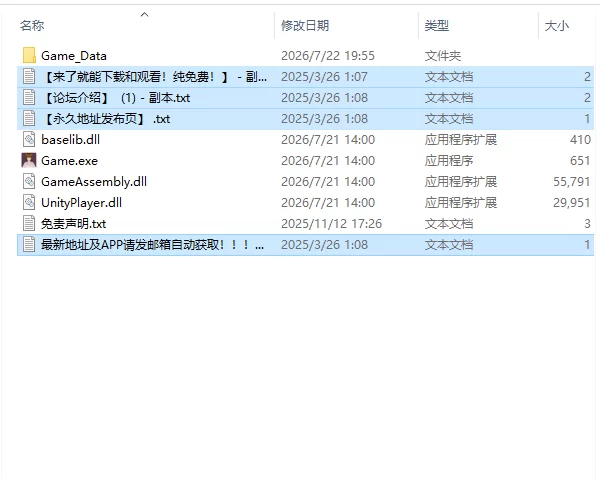Click 应用程序 type of Game.exe
Viewport: 600px width, 479px height.
point(449,161)
